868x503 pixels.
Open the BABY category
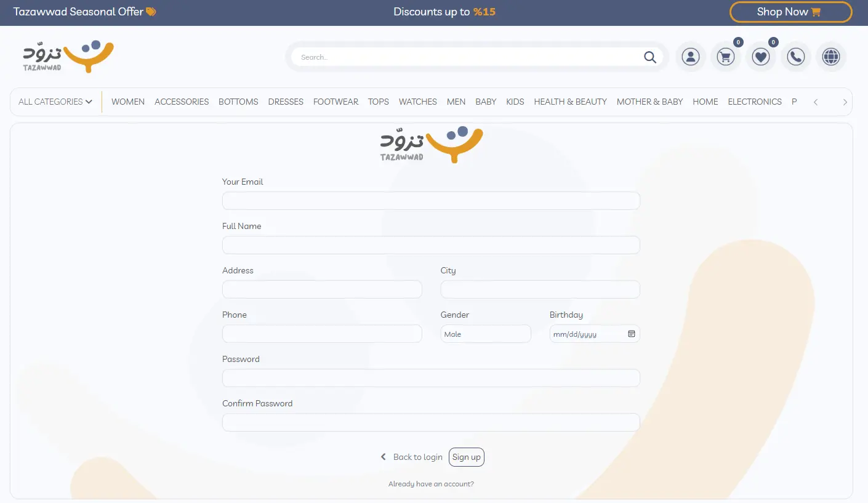[486, 102]
